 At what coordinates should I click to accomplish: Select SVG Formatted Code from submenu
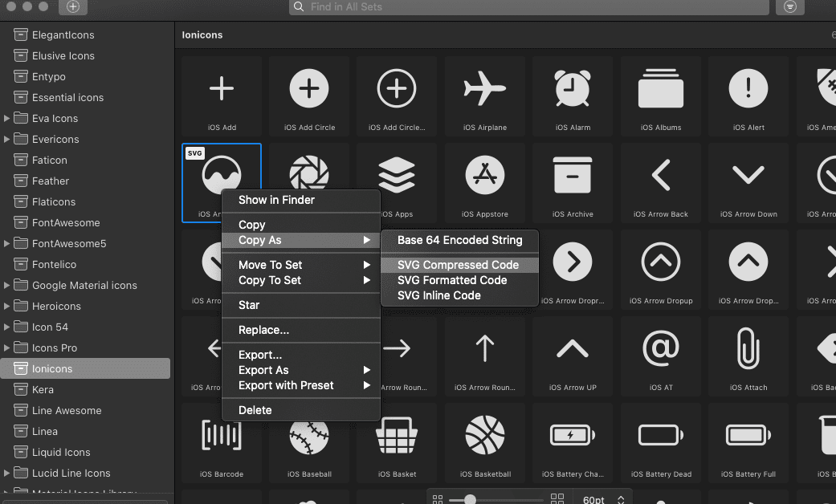[459, 280]
